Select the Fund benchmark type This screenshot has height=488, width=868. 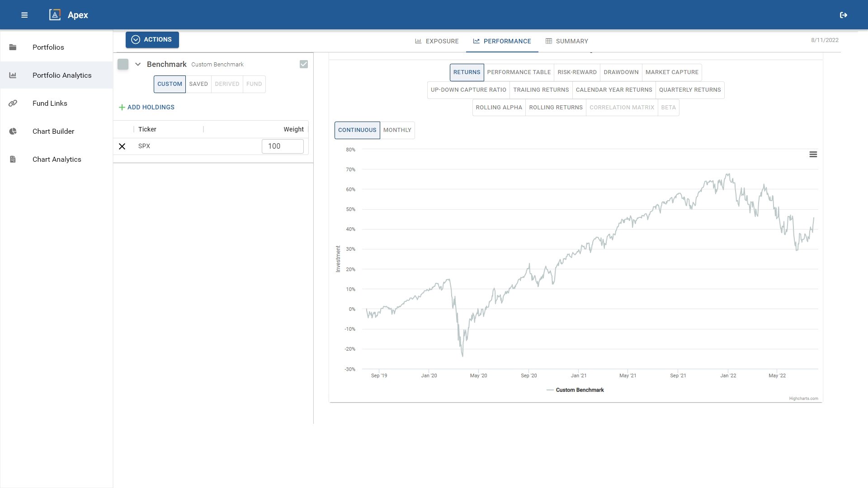point(254,84)
